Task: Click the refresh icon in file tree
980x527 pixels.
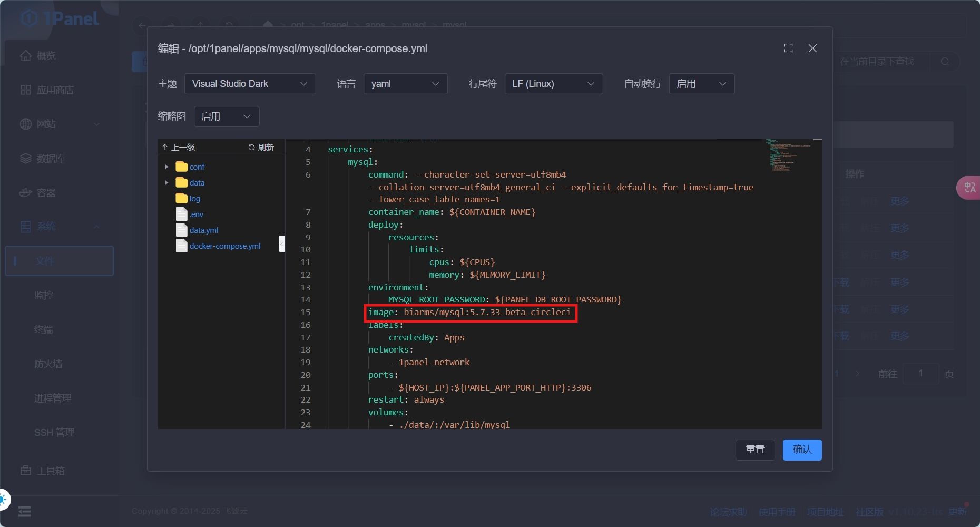Action: click(x=252, y=148)
